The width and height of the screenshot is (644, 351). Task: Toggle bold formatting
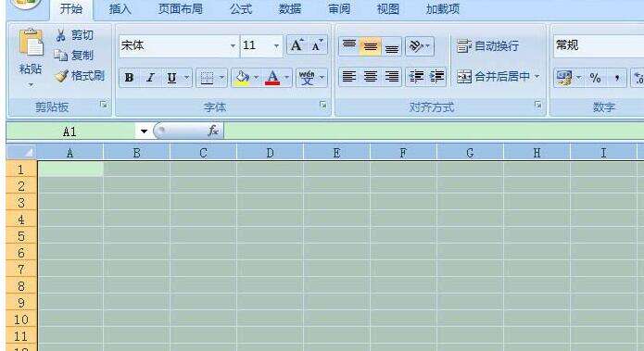pyautogui.click(x=129, y=78)
